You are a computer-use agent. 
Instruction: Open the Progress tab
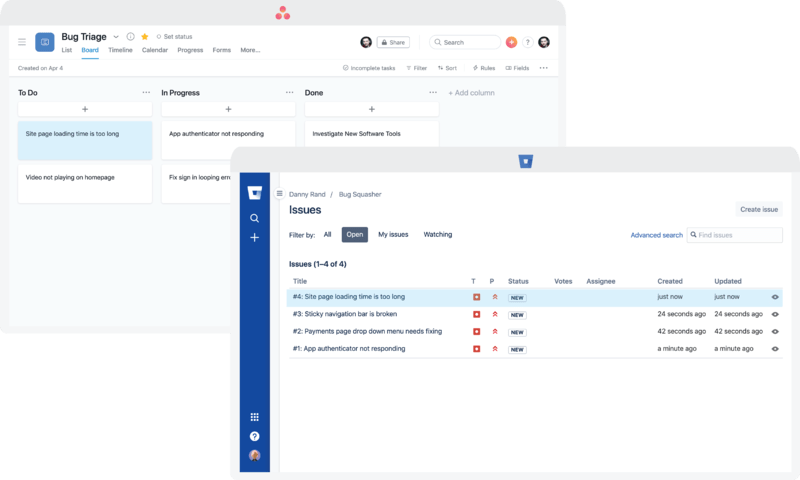190,50
